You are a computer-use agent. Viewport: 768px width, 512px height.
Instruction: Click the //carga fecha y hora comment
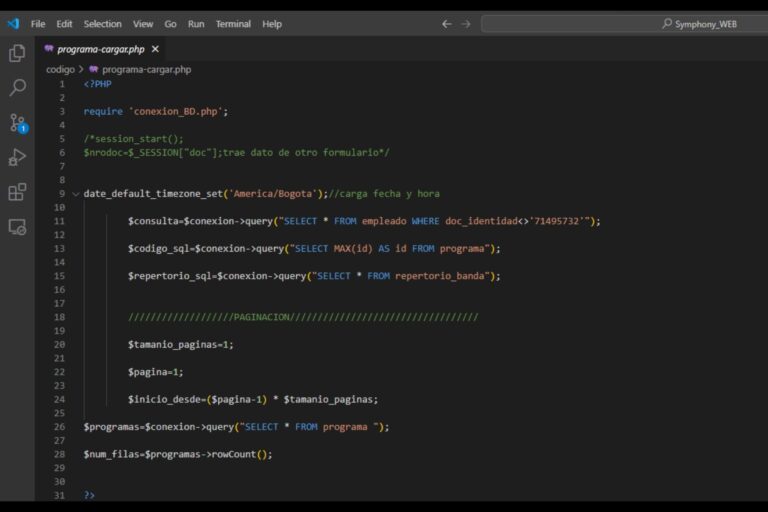click(384, 194)
